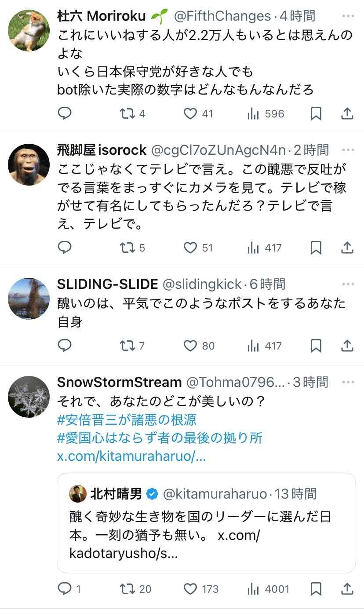Open more options for 飛脚屋 isorock post

[x=347, y=150]
